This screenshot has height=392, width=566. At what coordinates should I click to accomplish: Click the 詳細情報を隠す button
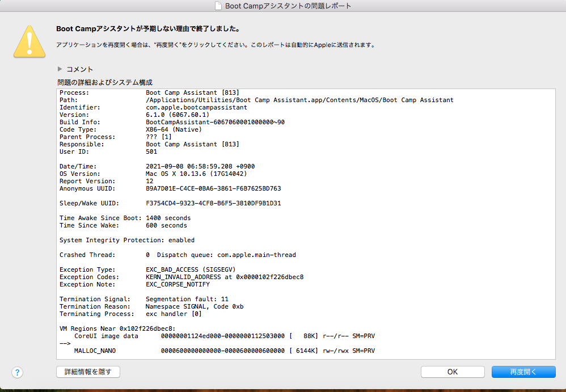(x=88, y=372)
